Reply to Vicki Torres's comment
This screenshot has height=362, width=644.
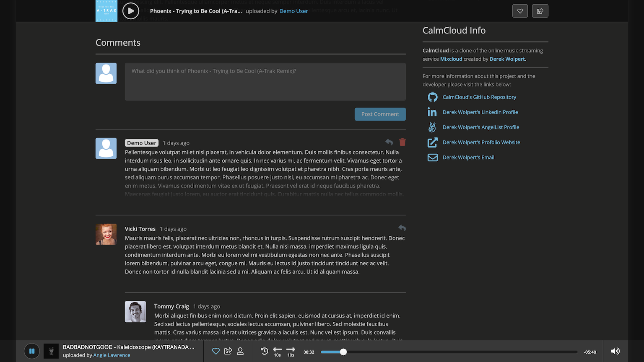[x=402, y=228]
